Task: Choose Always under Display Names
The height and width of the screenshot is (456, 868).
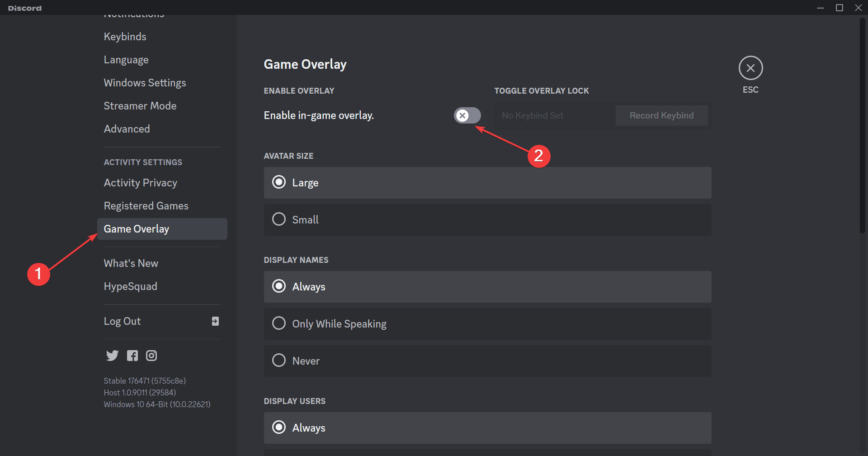Action: pos(487,287)
